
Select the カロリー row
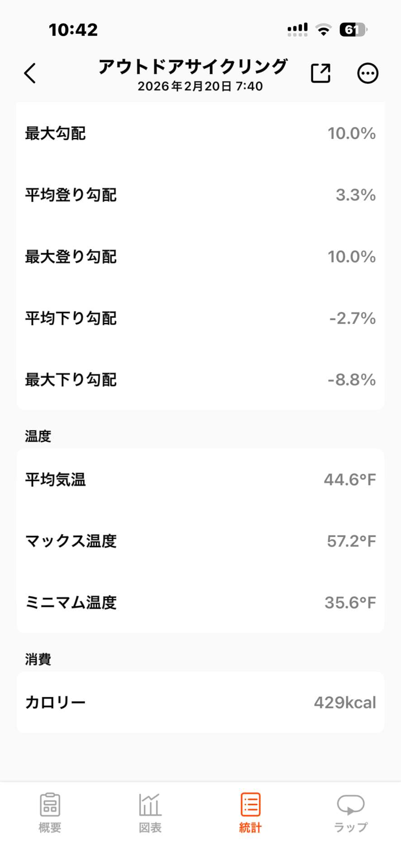(x=200, y=702)
